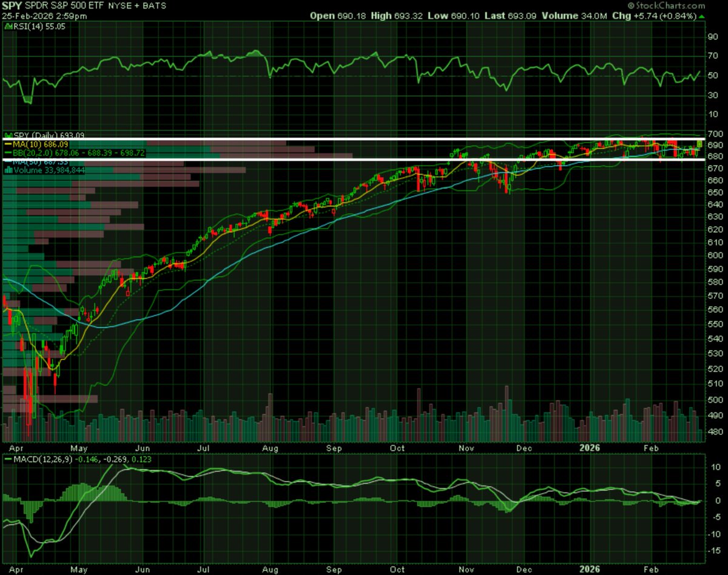Click the 600 price axis label
This screenshot has width=728, height=575.
tap(715, 255)
